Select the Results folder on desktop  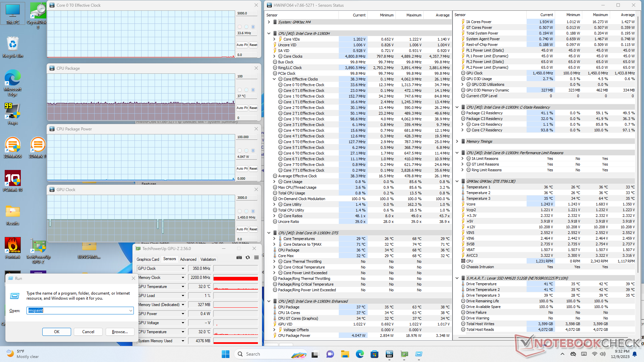click(13, 215)
